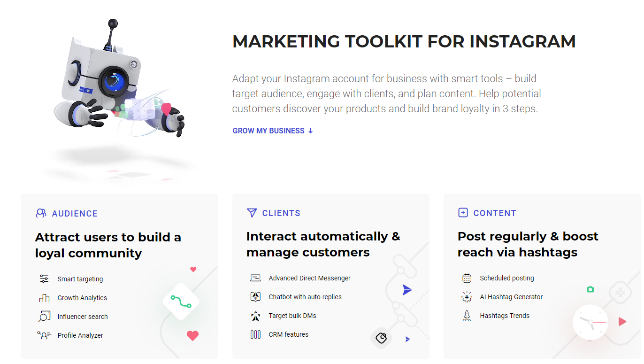Click the pink clock graphic in the Content card
Screen dimensions: 644x364
[x=590, y=322]
